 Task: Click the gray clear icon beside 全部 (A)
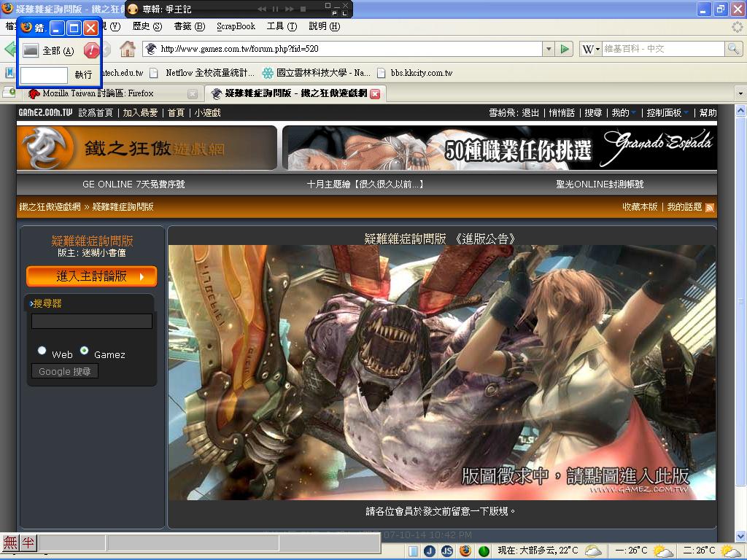click(31, 50)
